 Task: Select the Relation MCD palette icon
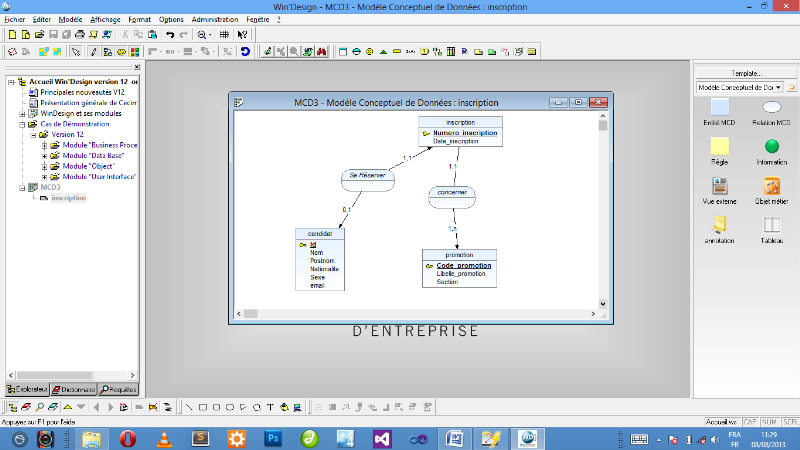pyautogui.click(x=771, y=108)
